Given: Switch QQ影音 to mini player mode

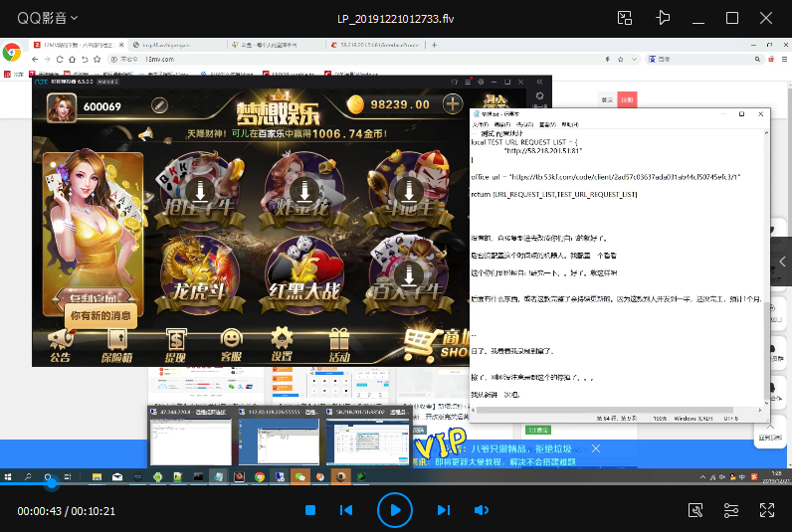Looking at the screenshot, I should (625, 18).
